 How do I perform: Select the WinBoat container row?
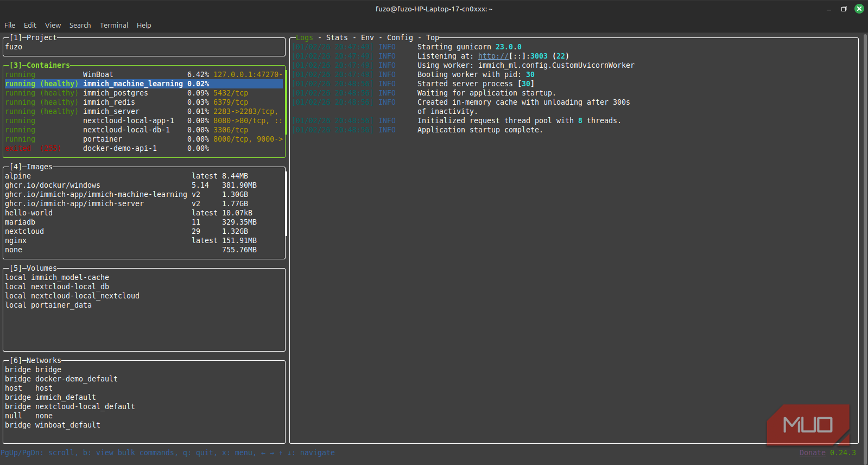coord(144,74)
